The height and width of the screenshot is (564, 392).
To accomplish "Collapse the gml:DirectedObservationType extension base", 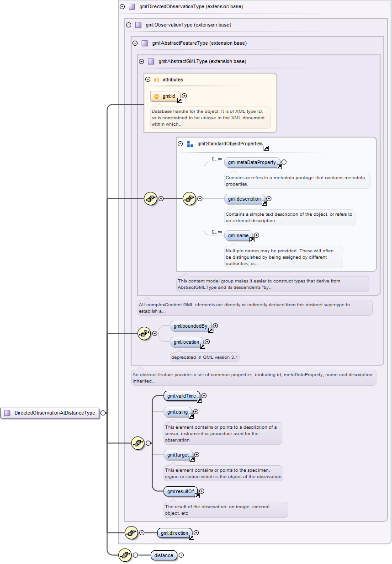I will coord(122,7).
